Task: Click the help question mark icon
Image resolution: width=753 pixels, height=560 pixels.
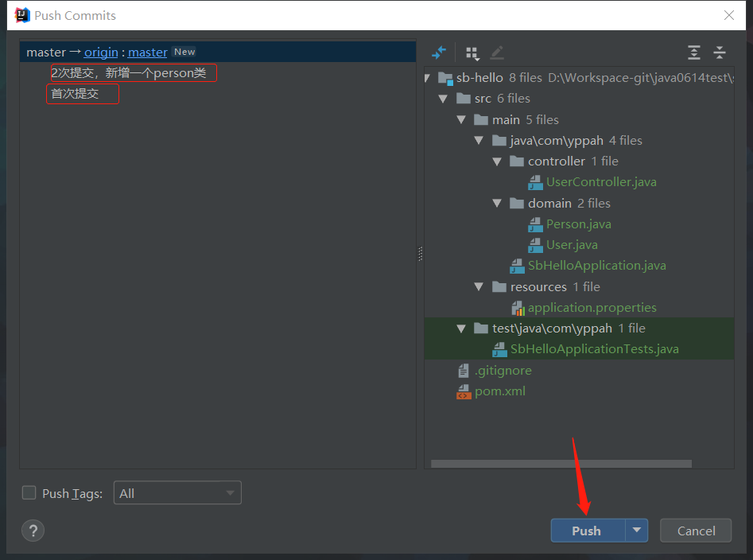Action: tap(33, 531)
